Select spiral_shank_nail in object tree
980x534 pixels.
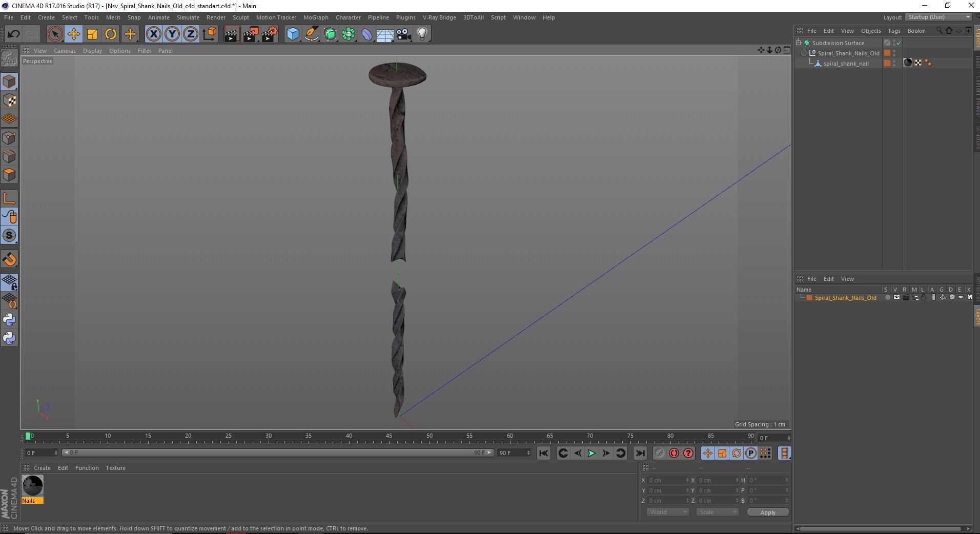click(846, 64)
